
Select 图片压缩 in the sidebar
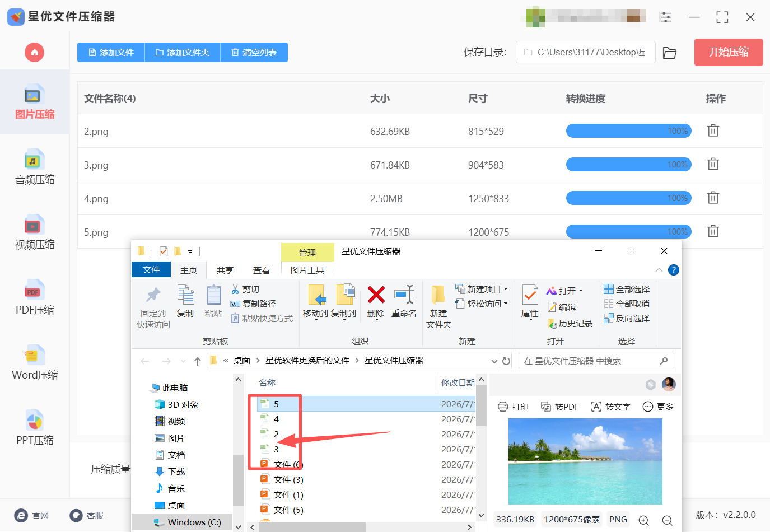(x=35, y=102)
